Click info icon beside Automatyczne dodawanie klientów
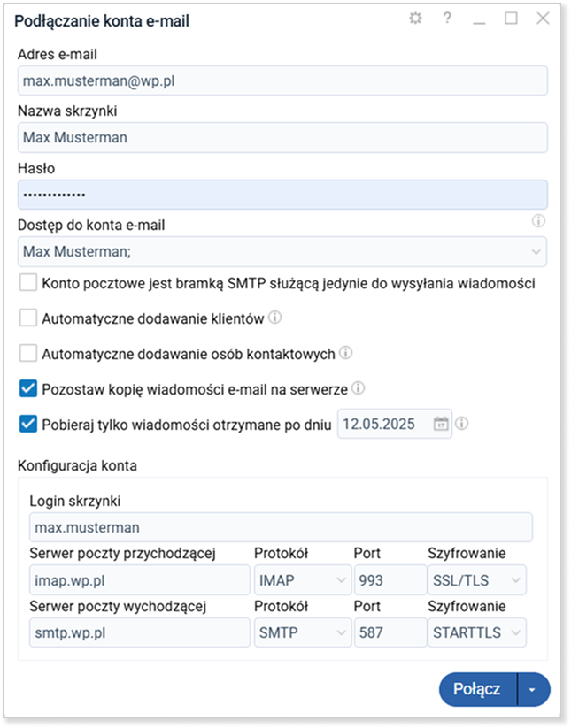This screenshot has width=571, height=728. tap(275, 318)
